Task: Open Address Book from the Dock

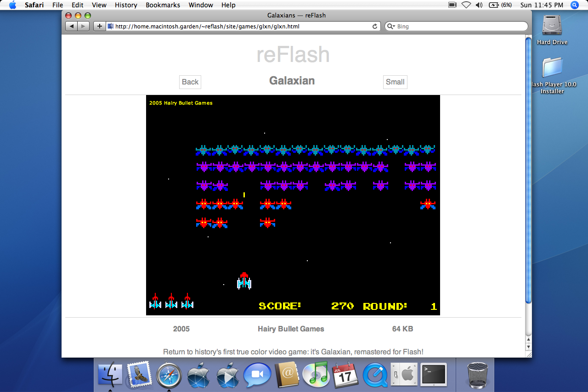Action: coord(287,375)
